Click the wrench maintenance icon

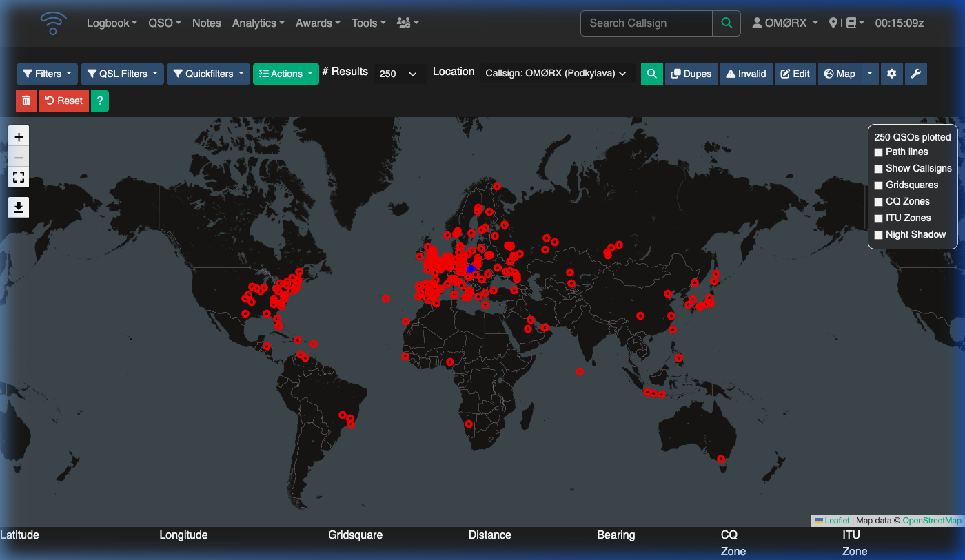915,74
